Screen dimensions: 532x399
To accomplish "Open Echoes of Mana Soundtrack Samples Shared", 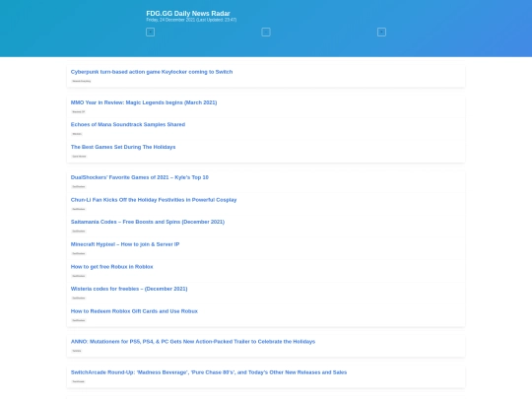I will (128, 124).
